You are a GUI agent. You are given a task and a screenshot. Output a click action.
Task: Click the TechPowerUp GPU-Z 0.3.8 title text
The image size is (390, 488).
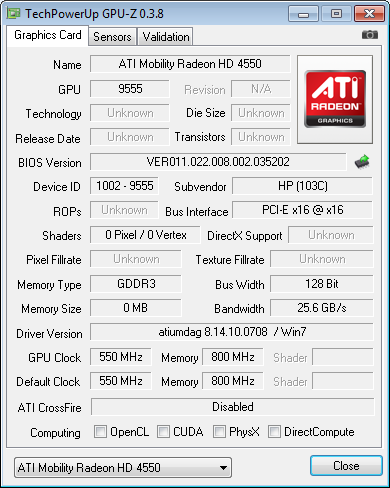[x=94, y=14]
